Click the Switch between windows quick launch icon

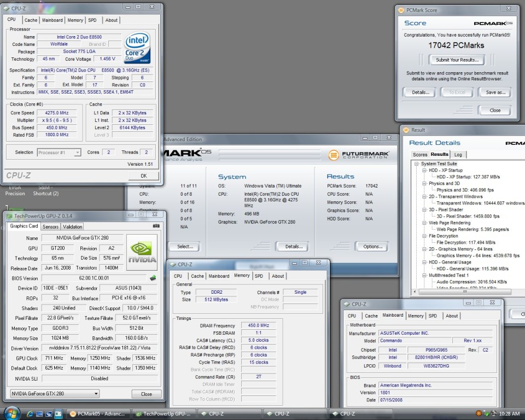tap(49, 414)
